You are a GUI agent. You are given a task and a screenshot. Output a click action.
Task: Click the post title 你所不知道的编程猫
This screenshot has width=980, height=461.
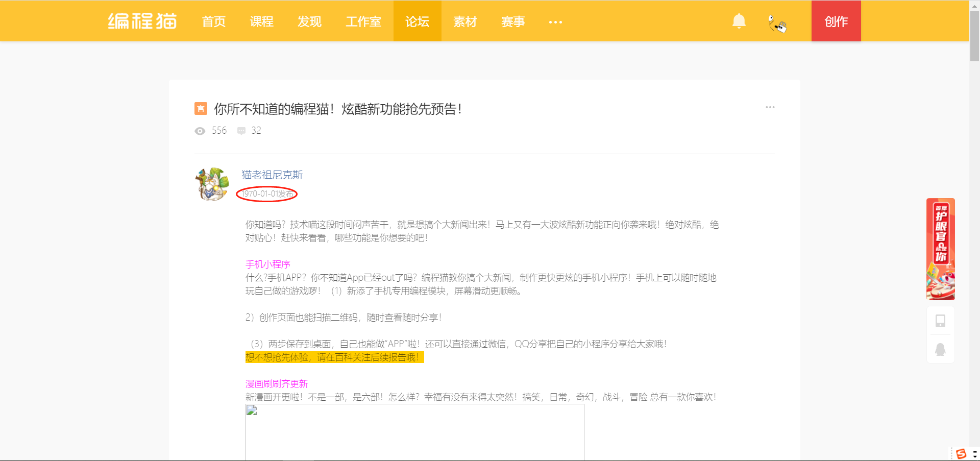coord(338,109)
